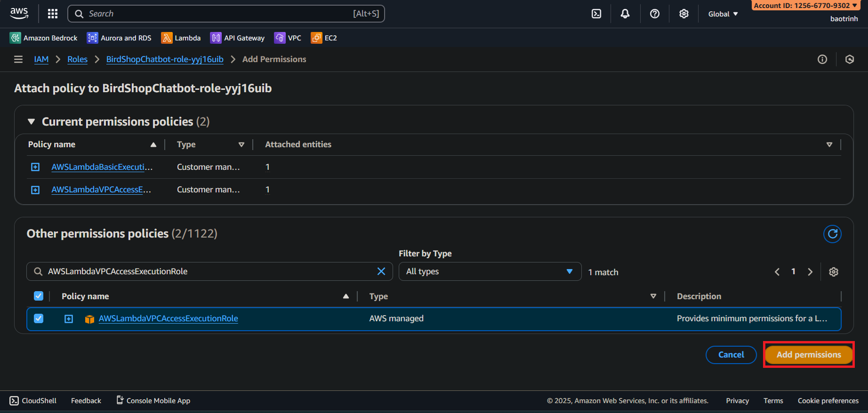
Task: Collapse the Current permissions policies section
Action: point(32,122)
